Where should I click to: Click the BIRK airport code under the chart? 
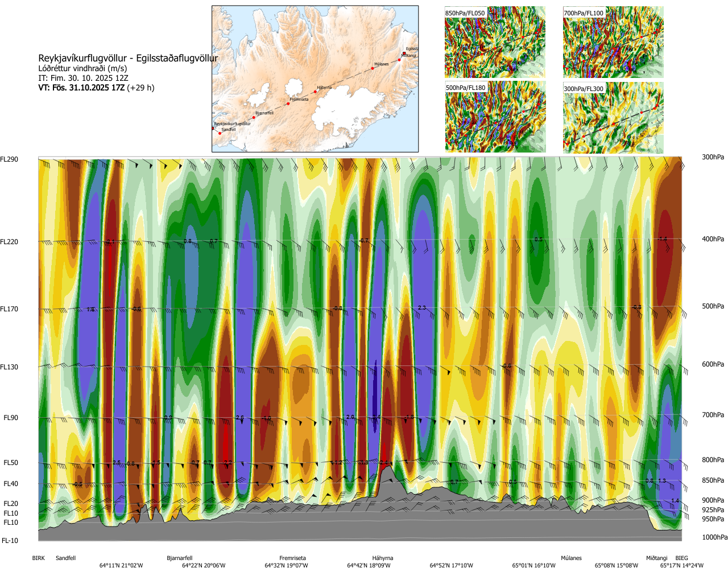[x=38, y=558]
